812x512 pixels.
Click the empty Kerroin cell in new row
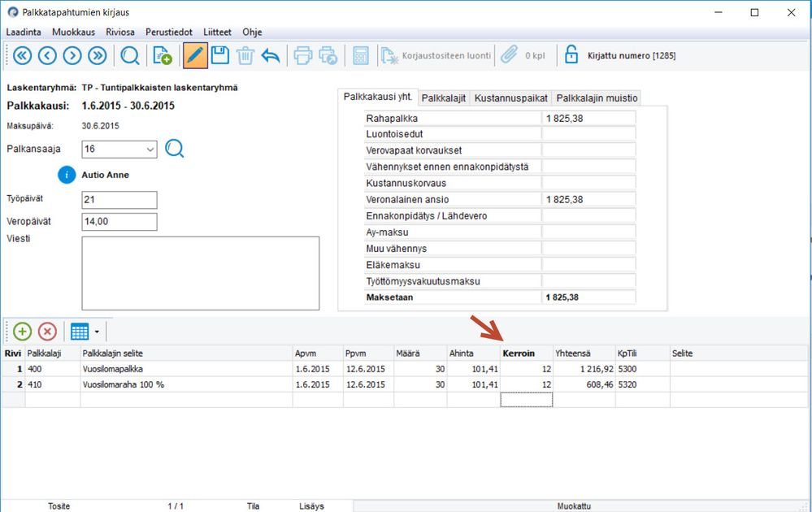[527, 400]
